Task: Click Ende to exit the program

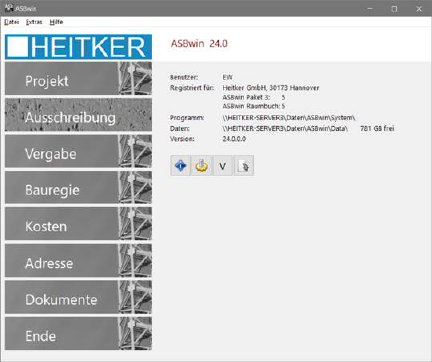Action: [x=78, y=334]
